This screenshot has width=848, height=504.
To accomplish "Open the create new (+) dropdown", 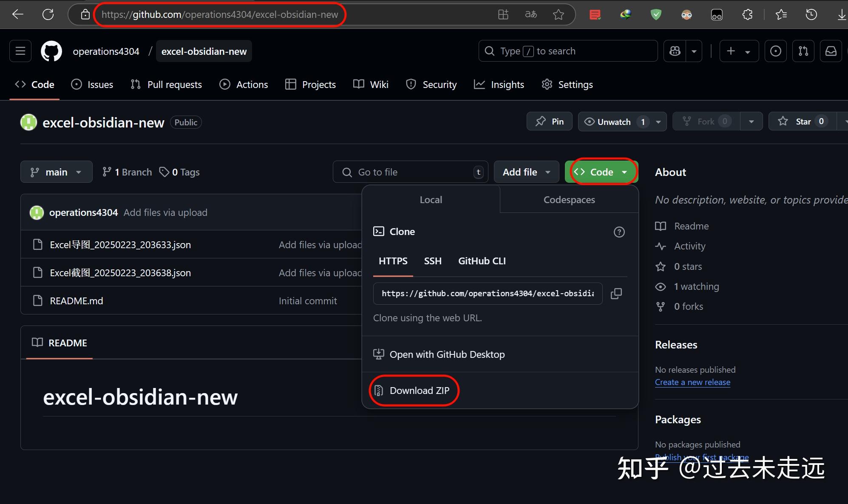I will (739, 51).
